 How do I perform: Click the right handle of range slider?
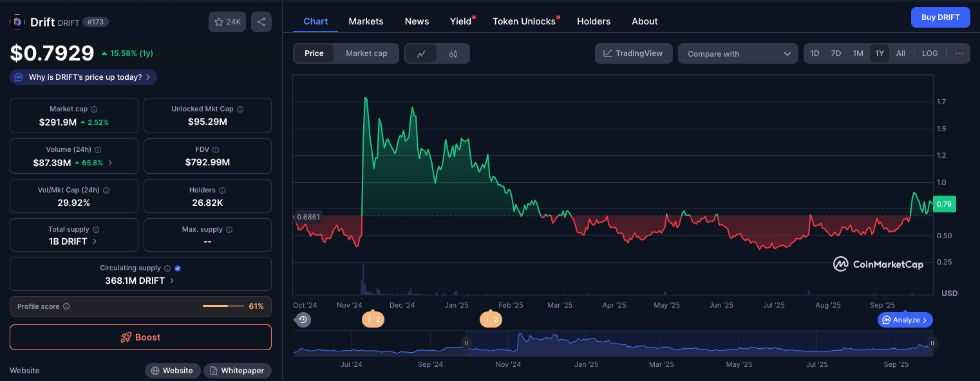931,343
